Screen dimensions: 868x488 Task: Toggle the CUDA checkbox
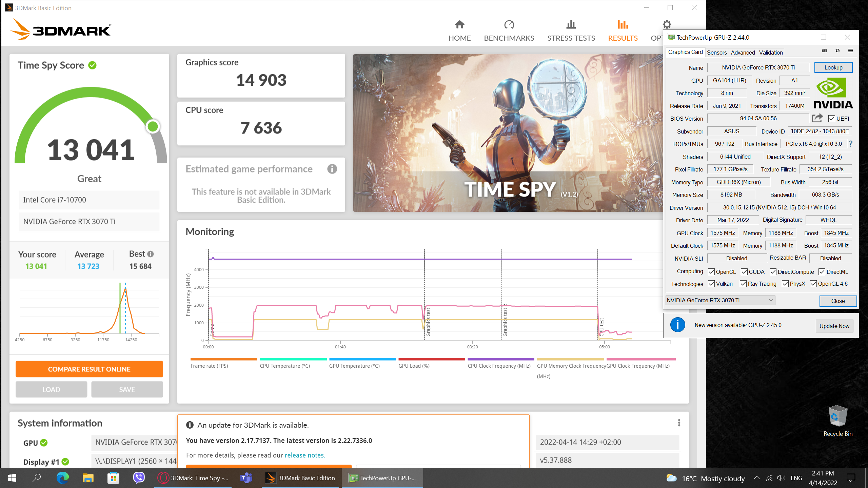click(x=744, y=272)
